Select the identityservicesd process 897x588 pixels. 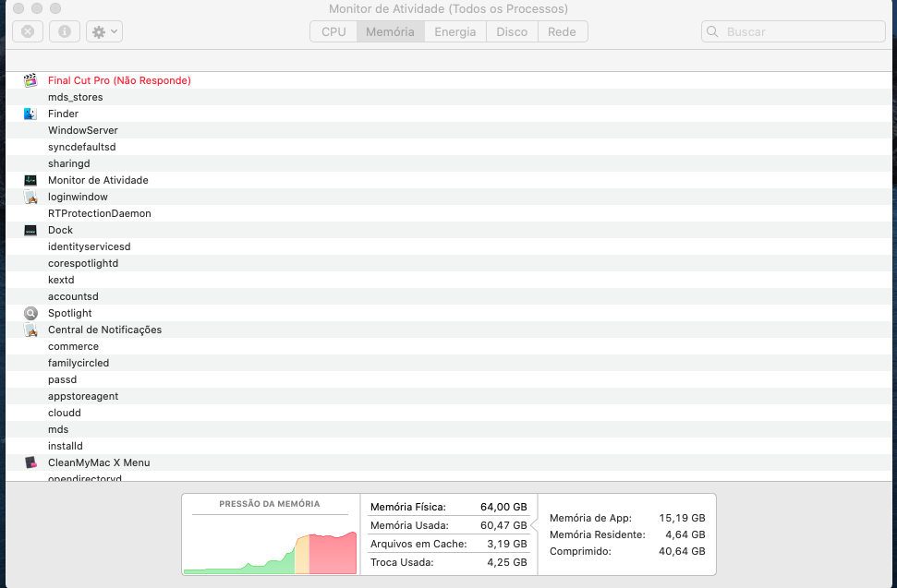point(90,246)
